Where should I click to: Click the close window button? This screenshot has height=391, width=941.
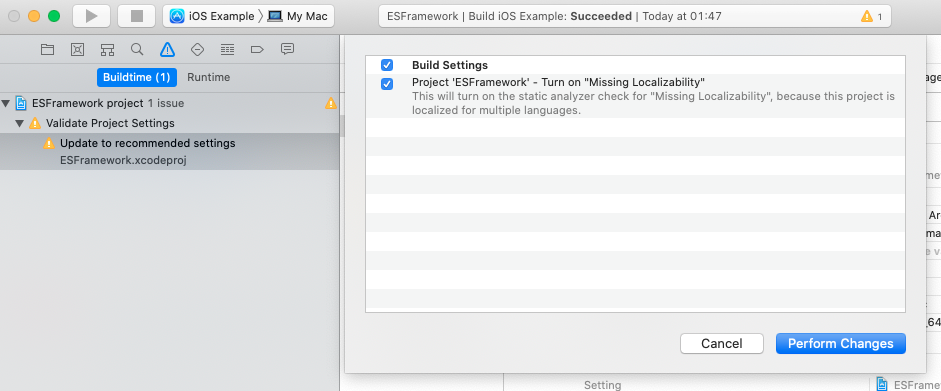point(14,16)
